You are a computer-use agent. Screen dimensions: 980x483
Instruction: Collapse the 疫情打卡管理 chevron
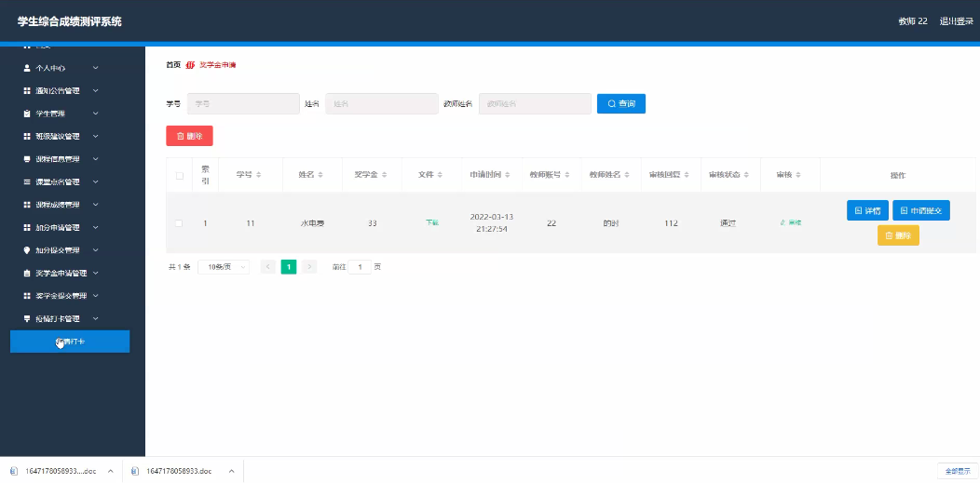point(96,318)
